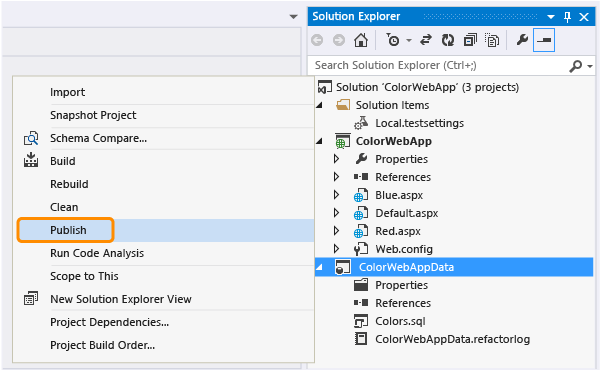The image size is (600, 370).
Task: Pin the Solution Explorer panel
Action: click(567, 17)
